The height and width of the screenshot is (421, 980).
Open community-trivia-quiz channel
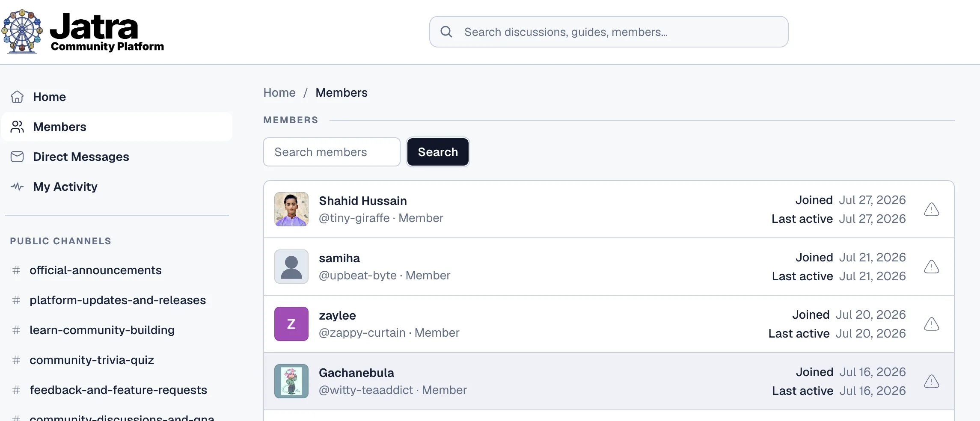(92, 360)
